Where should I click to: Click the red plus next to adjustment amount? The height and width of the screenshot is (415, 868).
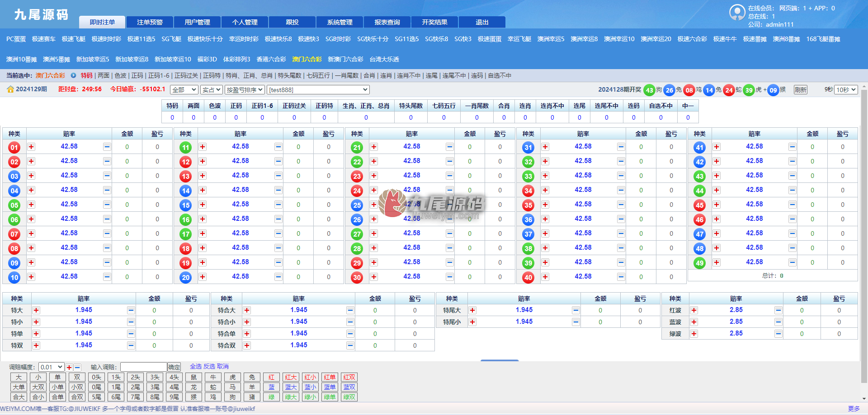point(69,368)
